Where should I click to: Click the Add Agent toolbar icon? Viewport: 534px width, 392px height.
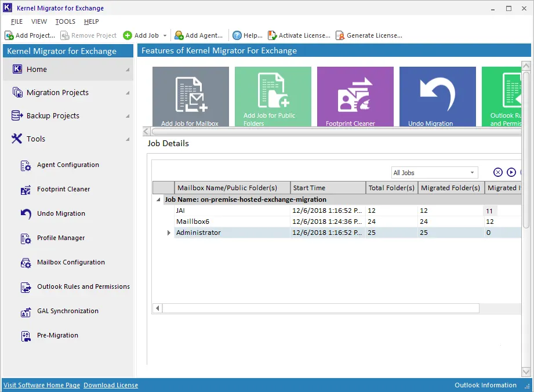(x=179, y=35)
